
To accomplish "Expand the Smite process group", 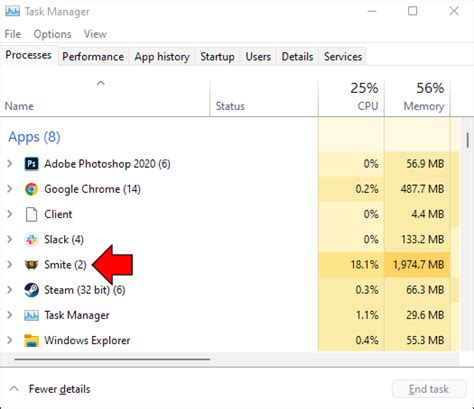I will [x=10, y=265].
